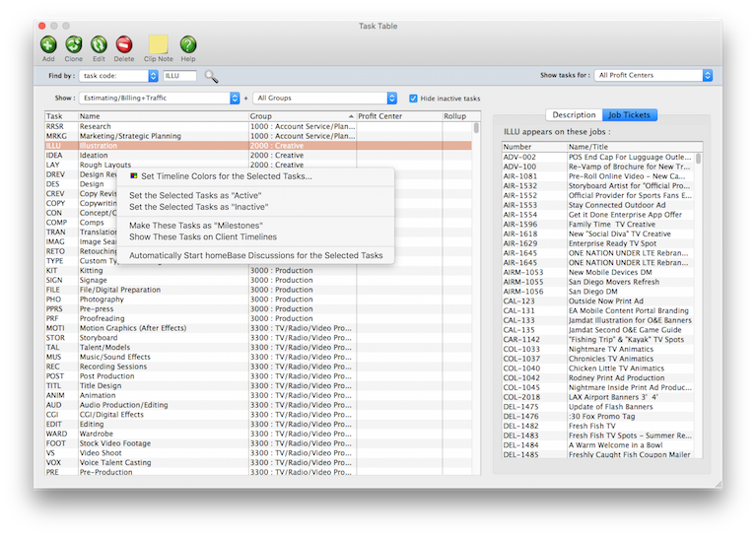
Task: Open Help with the question mark icon
Action: (x=188, y=43)
